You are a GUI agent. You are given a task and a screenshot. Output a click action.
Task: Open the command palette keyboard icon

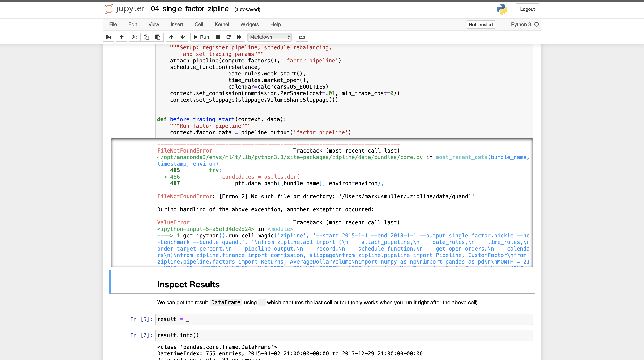coord(301,37)
